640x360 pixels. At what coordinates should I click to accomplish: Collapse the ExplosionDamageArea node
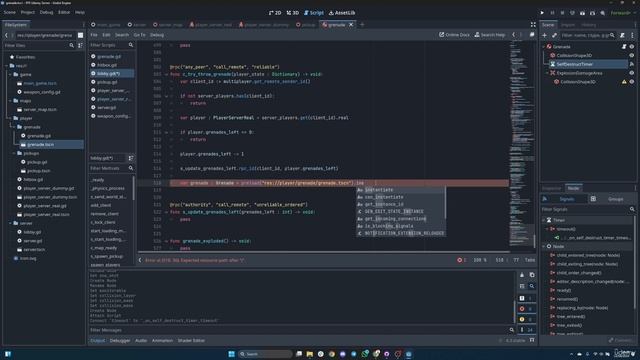click(x=547, y=73)
